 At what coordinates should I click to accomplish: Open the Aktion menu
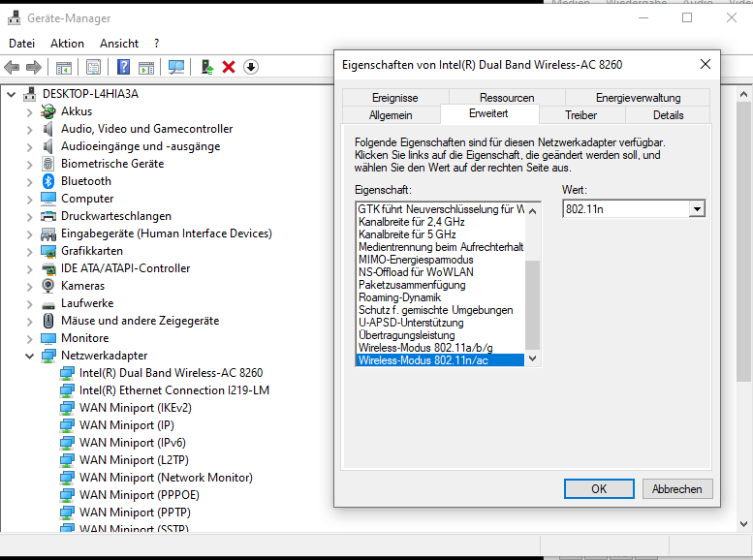click(67, 44)
